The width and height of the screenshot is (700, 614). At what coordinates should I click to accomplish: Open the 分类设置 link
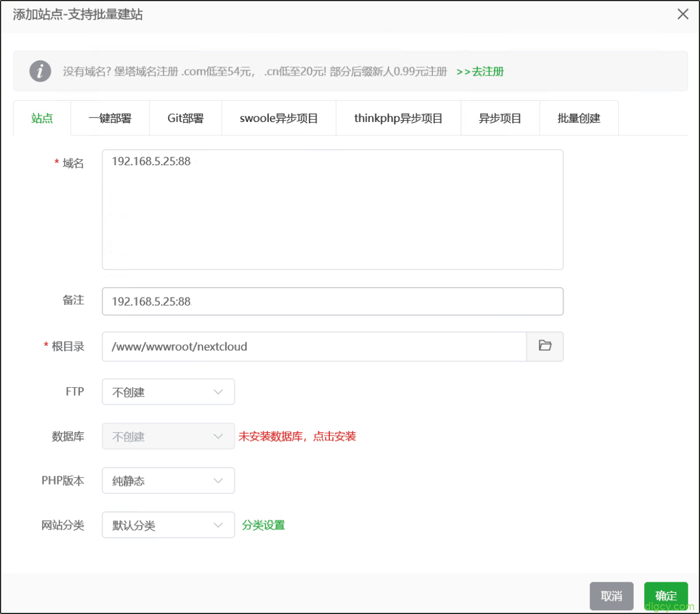pyautogui.click(x=264, y=525)
